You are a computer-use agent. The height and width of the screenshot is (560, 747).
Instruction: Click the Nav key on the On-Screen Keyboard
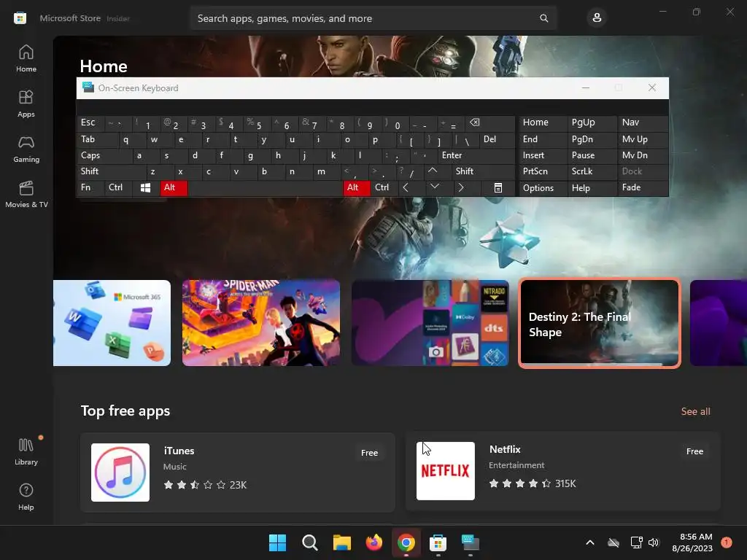pos(643,122)
